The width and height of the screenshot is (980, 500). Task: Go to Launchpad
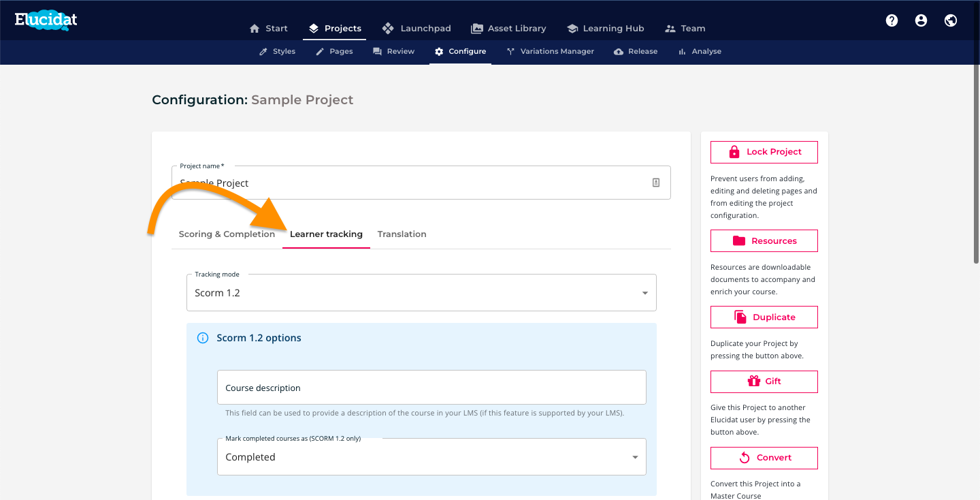[x=416, y=28]
